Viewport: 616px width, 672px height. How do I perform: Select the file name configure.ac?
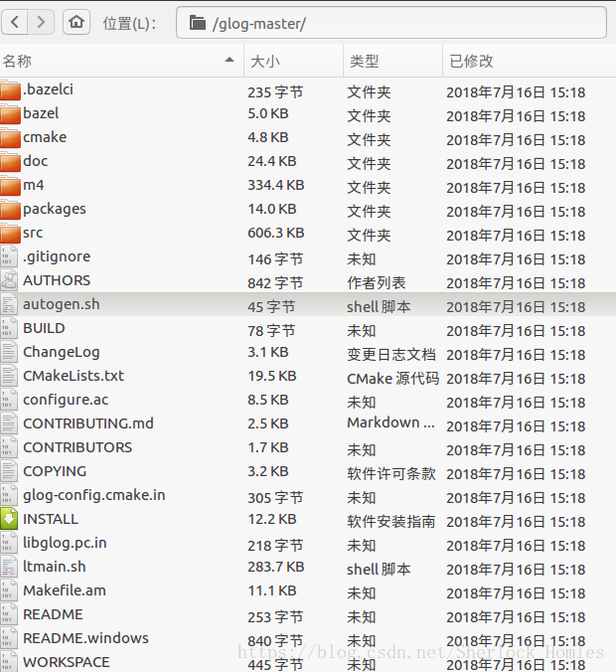click(66, 400)
